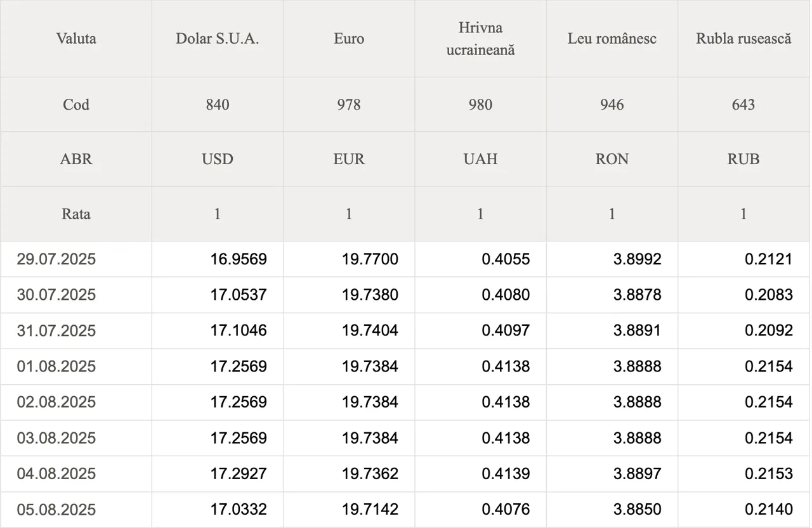This screenshot has height=528, width=812.
Task: Click the RUB abbreviation cell
Action: tap(743, 159)
